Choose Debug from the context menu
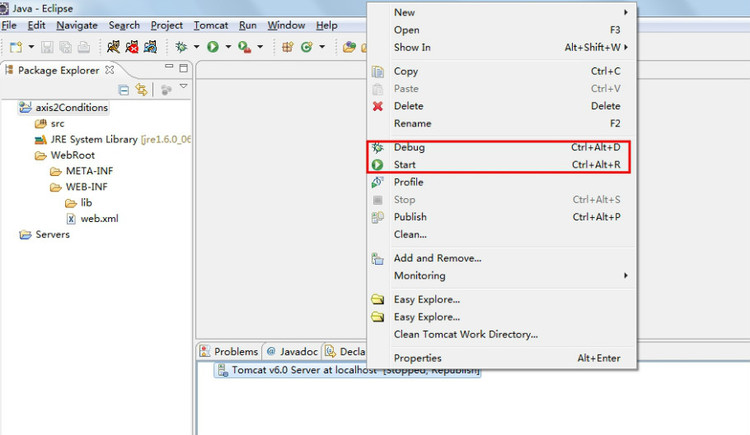The image size is (750, 435). [x=501, y=147]
